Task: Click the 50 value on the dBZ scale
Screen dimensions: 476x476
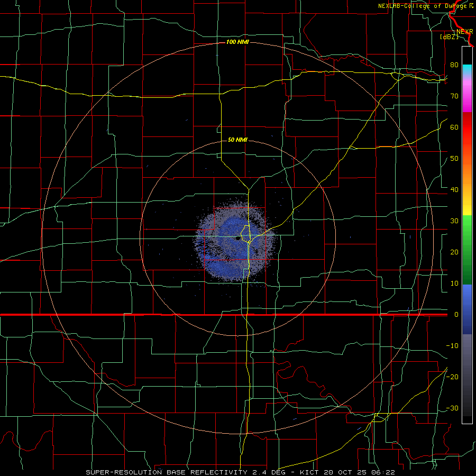Action: tap(454, 159)
